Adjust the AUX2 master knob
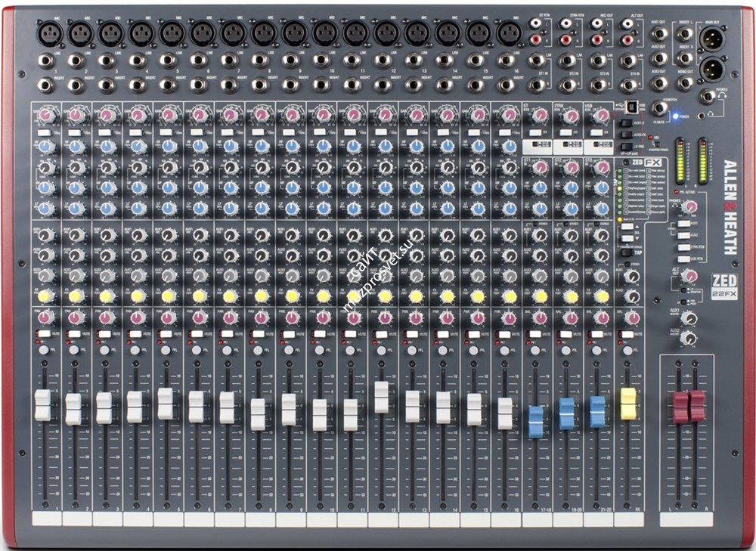Image resolution: width=756 pixels, height=551 pixels. [688, 338]
